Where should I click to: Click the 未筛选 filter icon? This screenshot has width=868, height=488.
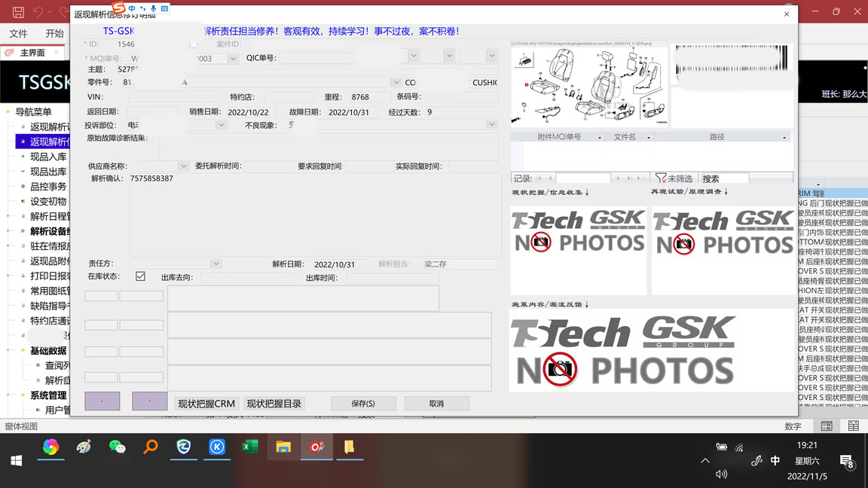pyautogui.click(x=660, y=178)
